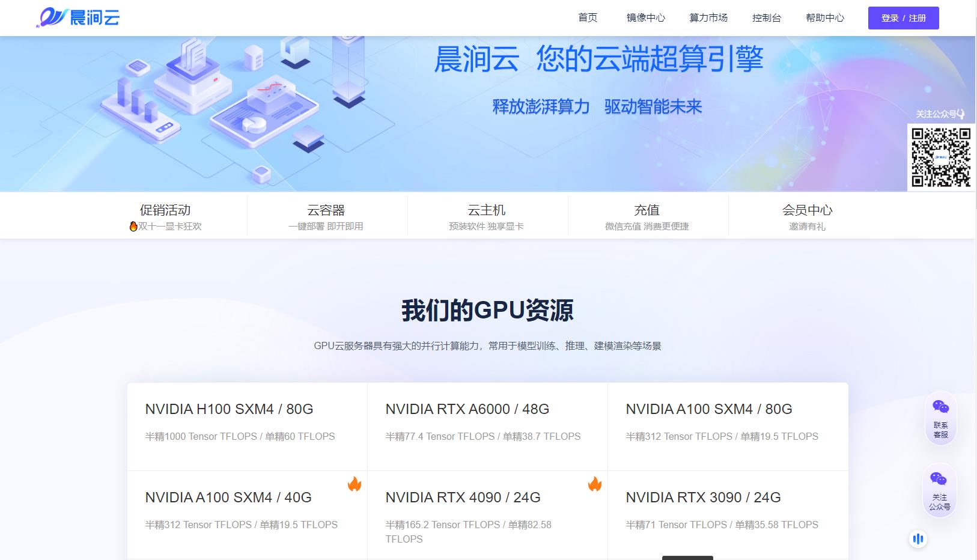Open the 算力市场 menu item
977x560 pixels.
pyautogui.click(x=709, y=17)
